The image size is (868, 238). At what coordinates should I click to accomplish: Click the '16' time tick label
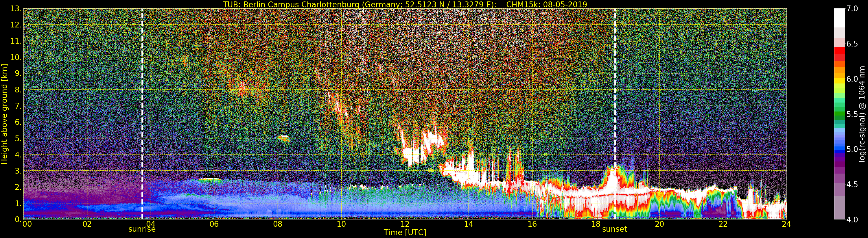[532, 224]
